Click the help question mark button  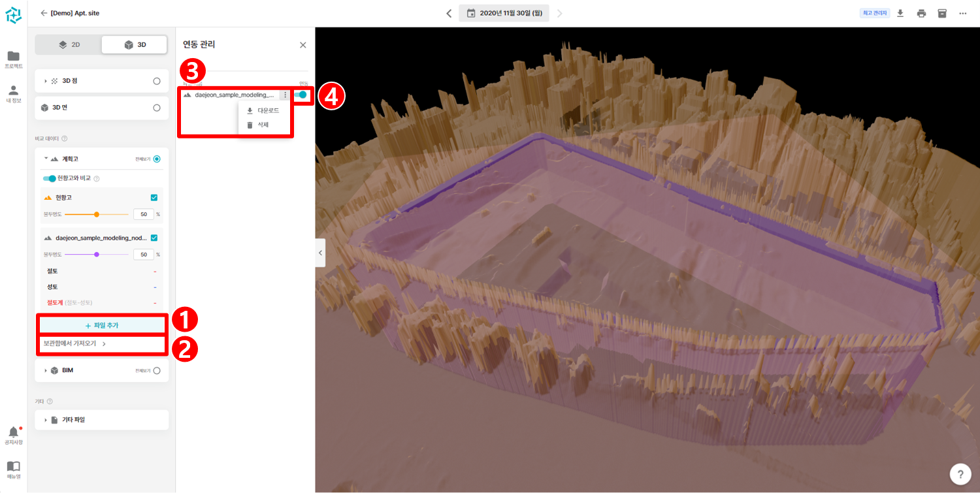(960, 473)
